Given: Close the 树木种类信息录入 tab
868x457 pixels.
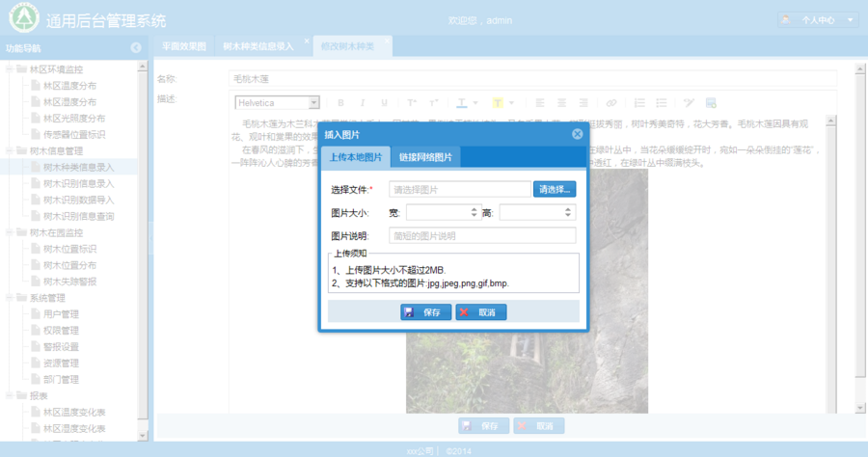Looking at the screenshot, I should (307, 40).
